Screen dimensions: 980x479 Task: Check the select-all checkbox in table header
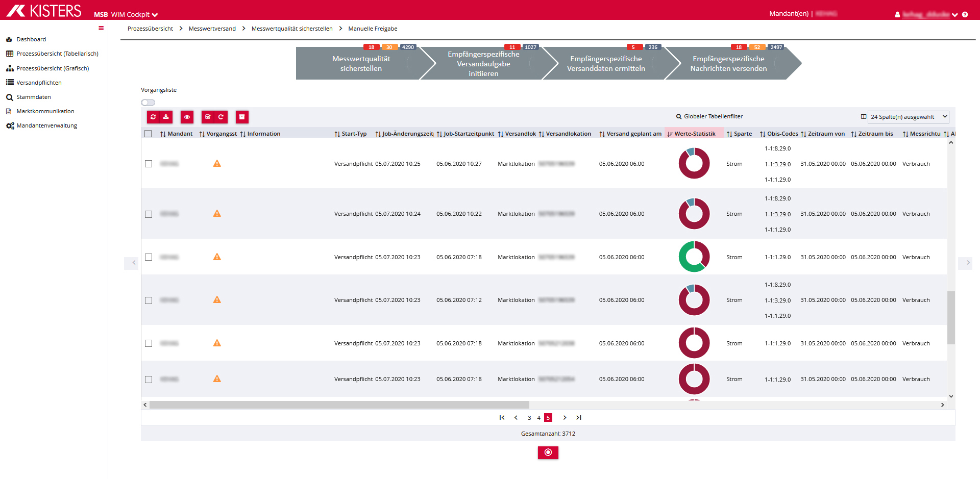148,134
